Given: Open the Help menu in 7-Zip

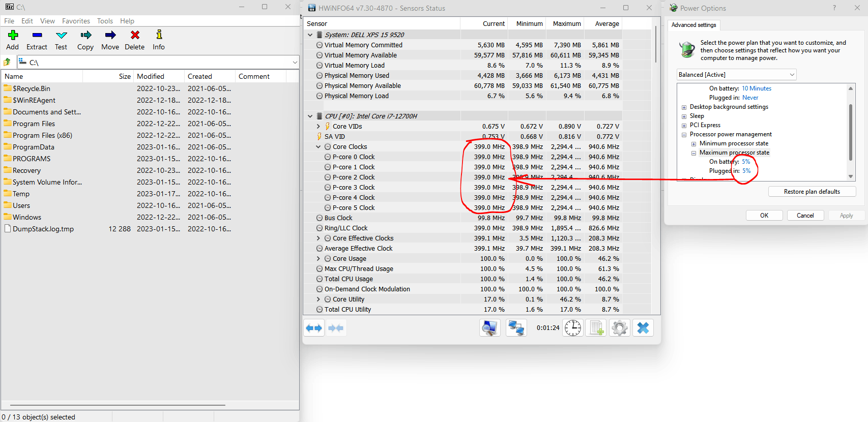Looking at the screenshot, I should tap(127, 21).
